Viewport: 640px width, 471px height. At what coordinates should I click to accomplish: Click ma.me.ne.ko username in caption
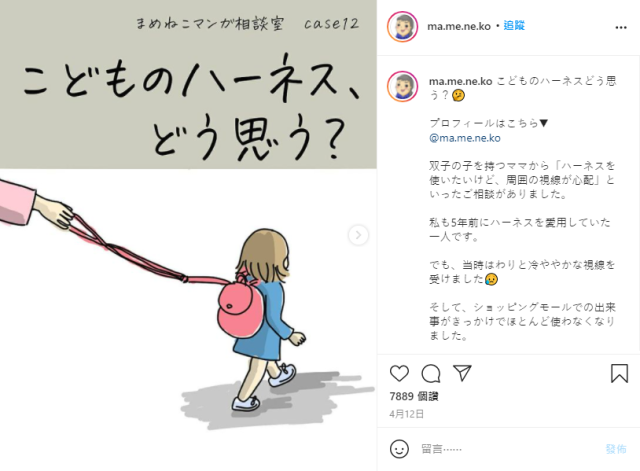(460, 81)
